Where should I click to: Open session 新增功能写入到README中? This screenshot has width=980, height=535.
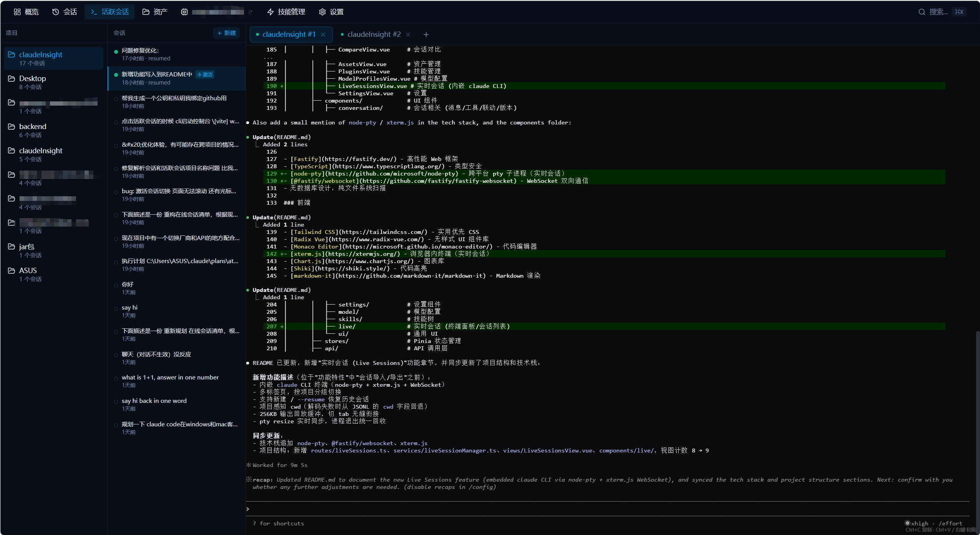(x=177, y=78)
